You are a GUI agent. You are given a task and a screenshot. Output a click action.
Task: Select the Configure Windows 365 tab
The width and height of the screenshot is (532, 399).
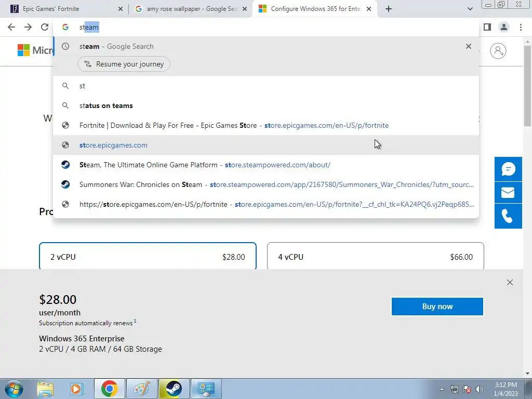click(315, 9)
